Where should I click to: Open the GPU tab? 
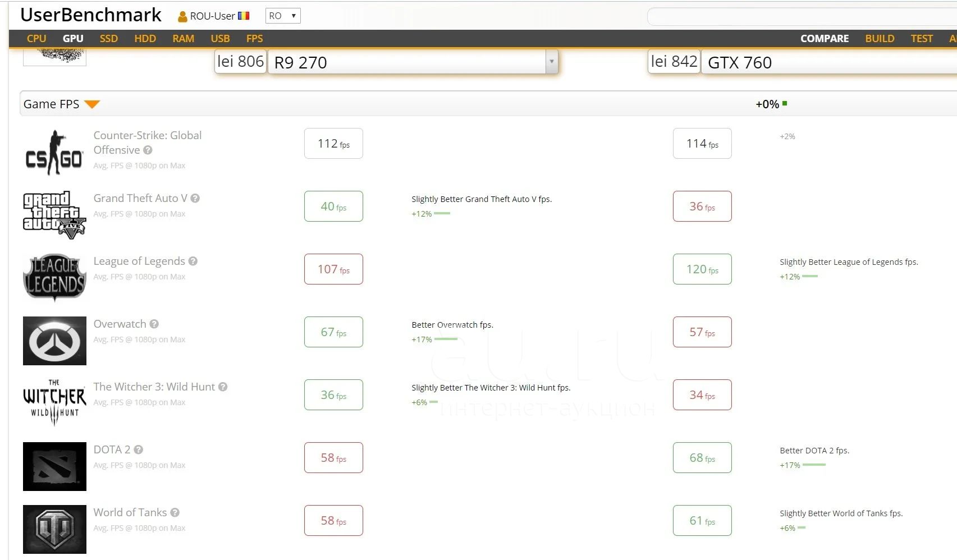pos(73,38)
